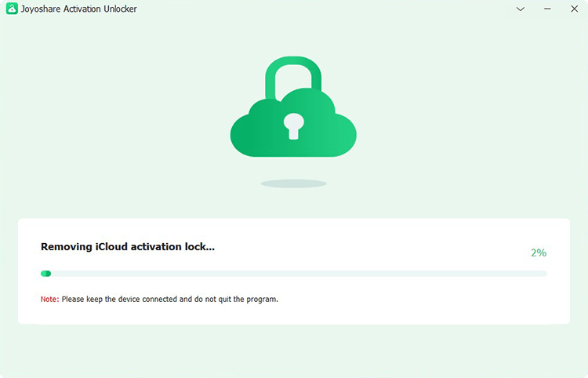Click the empty part of progress bar
The width and height of the screenshot is (588, 378).
[299, 274]
